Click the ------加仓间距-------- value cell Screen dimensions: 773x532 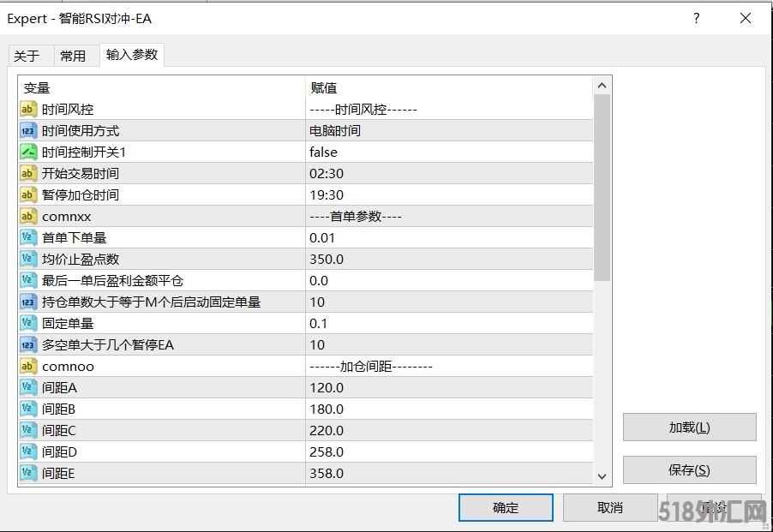point(449,367)
